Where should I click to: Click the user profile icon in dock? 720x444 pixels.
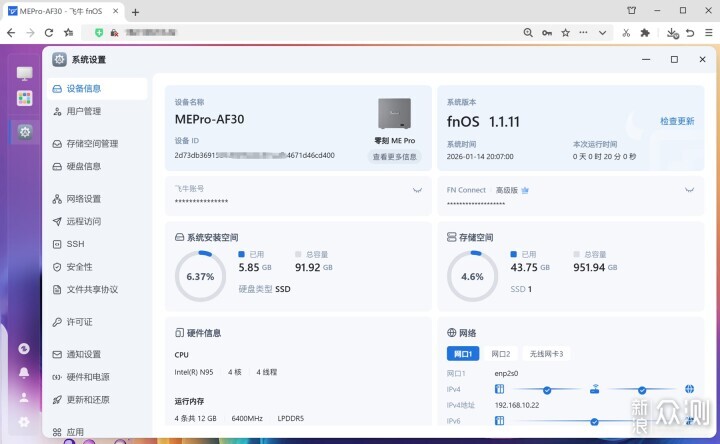click(x=24, y=398)
